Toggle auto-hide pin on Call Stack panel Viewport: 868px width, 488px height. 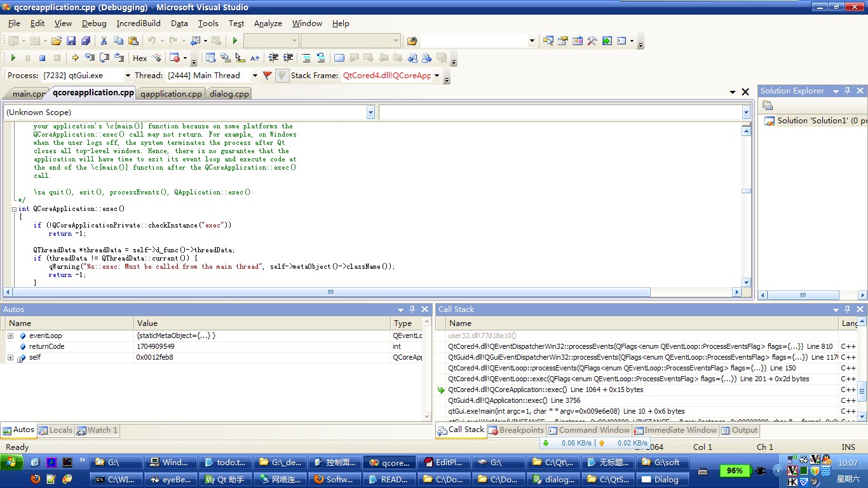tap(849, 309)
